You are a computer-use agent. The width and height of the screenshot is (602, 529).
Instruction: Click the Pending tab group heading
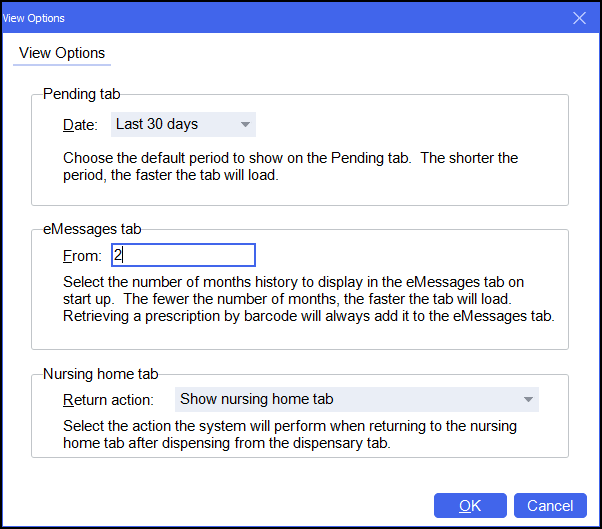[x=82, y=94]
